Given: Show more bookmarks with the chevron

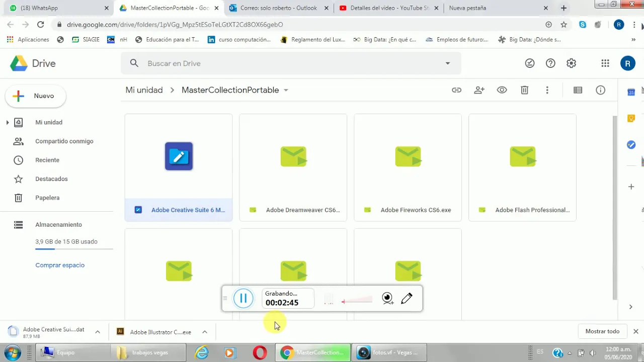Looking at the screenshot, I should pyautogui.click(x=633, y=40).
